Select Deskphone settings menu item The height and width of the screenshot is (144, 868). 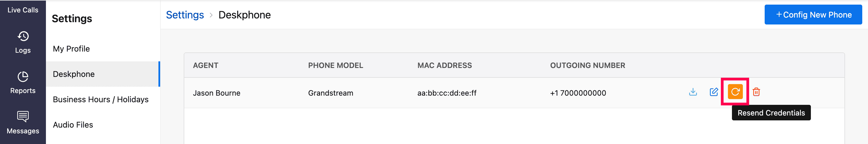[74, 74]
